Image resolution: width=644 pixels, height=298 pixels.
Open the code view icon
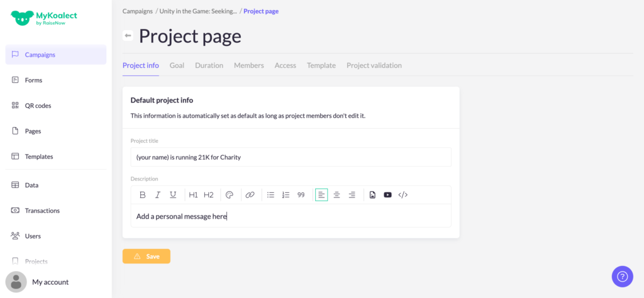pos(403,195)
